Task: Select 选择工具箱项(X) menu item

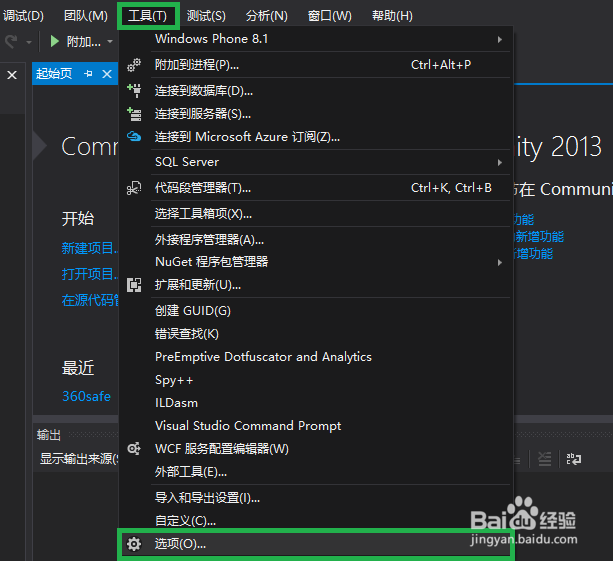Action: tap(316, 214)
